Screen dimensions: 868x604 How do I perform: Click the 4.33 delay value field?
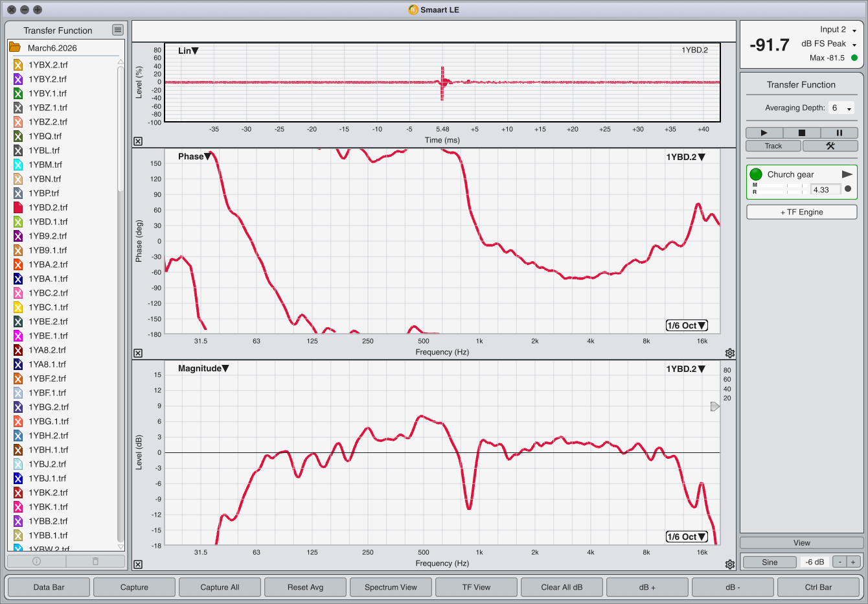(825, 189)
